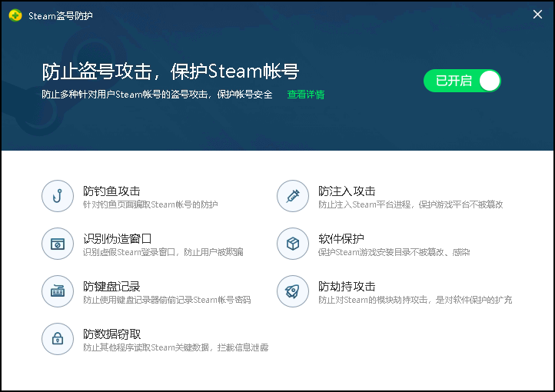The height and width of the screenshot is (392, 555).
Task: Click description 识别虚假Steam登录窗口，防止用户被欺骗
Action: (163, 252)
